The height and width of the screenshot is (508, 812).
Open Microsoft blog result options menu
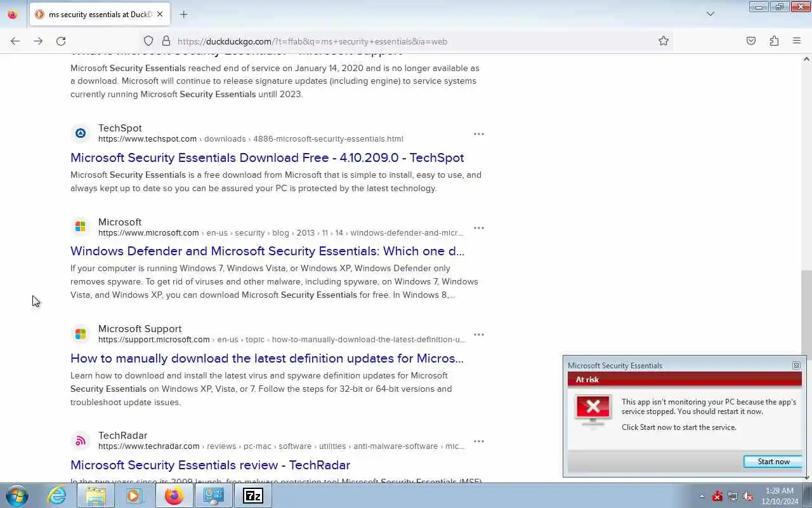(479, 228)
